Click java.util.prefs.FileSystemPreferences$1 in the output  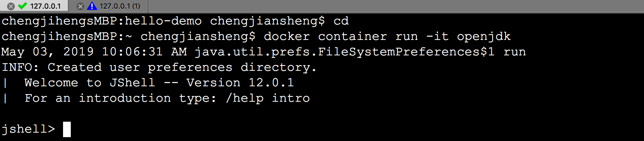[345, 52]
